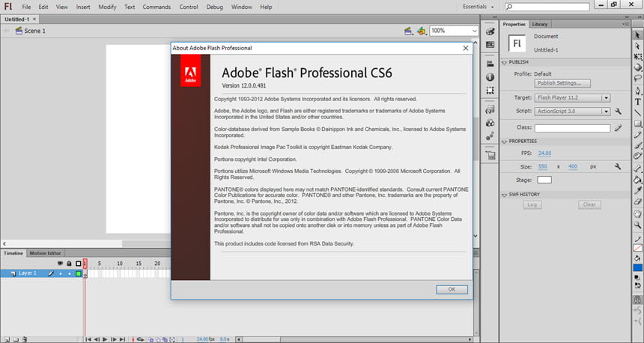Select the Lasso tool
The width and height of the screenshot is (644, 343).
tap(638, 78)
